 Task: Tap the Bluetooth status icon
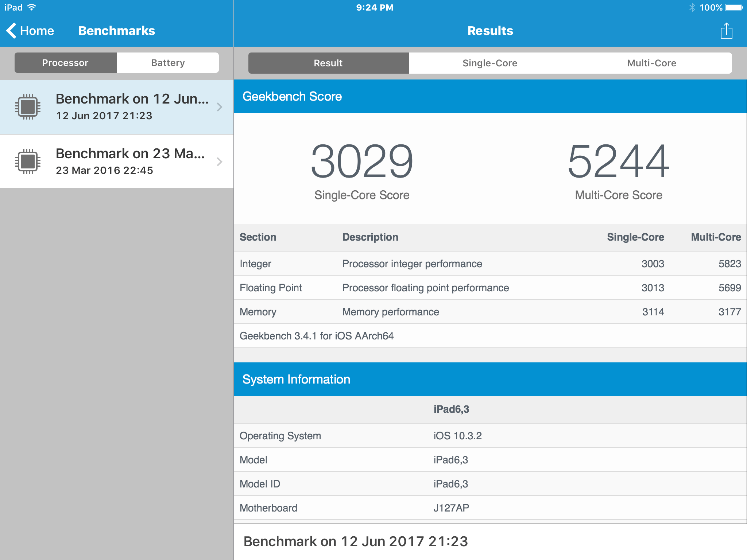point(692,8)
